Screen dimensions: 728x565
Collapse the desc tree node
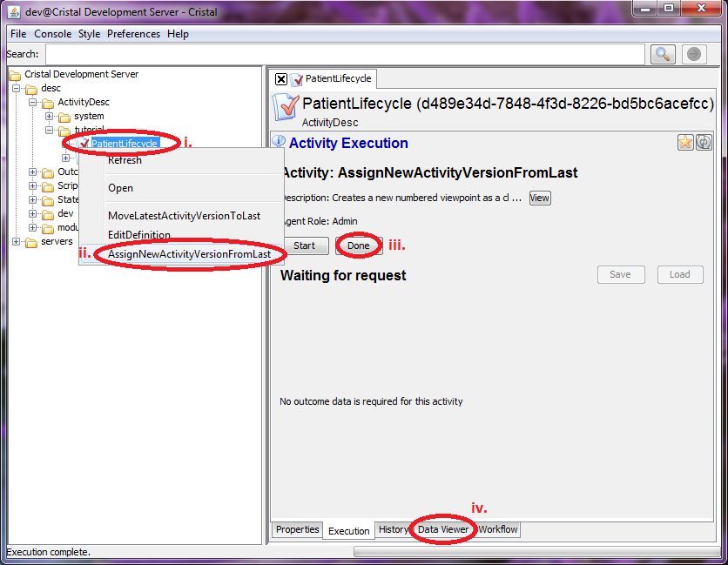point(17,89)
